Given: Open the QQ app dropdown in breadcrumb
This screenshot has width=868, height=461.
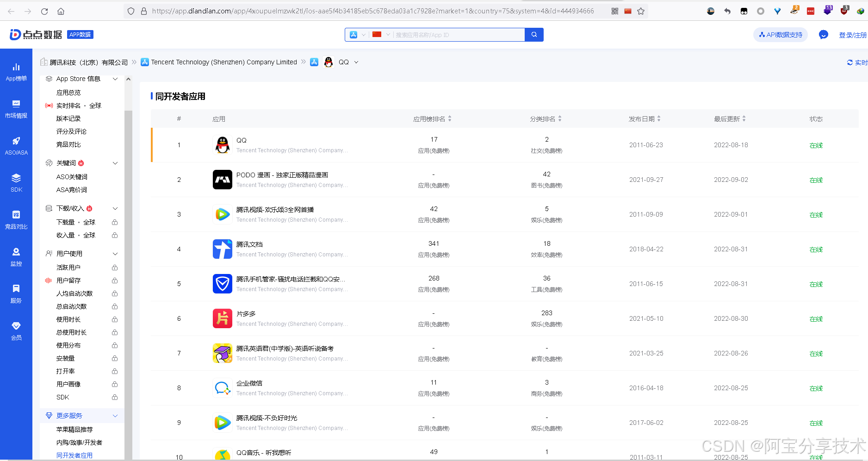Looking at the screenshot, I should [x=356, y=62].
